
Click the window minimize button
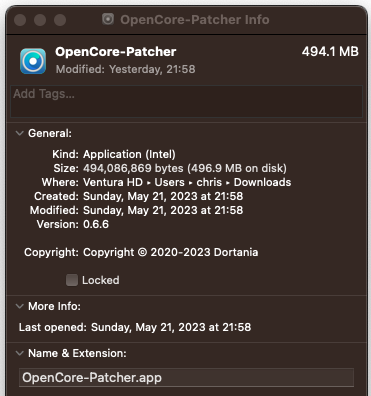(x=40, y=20)
